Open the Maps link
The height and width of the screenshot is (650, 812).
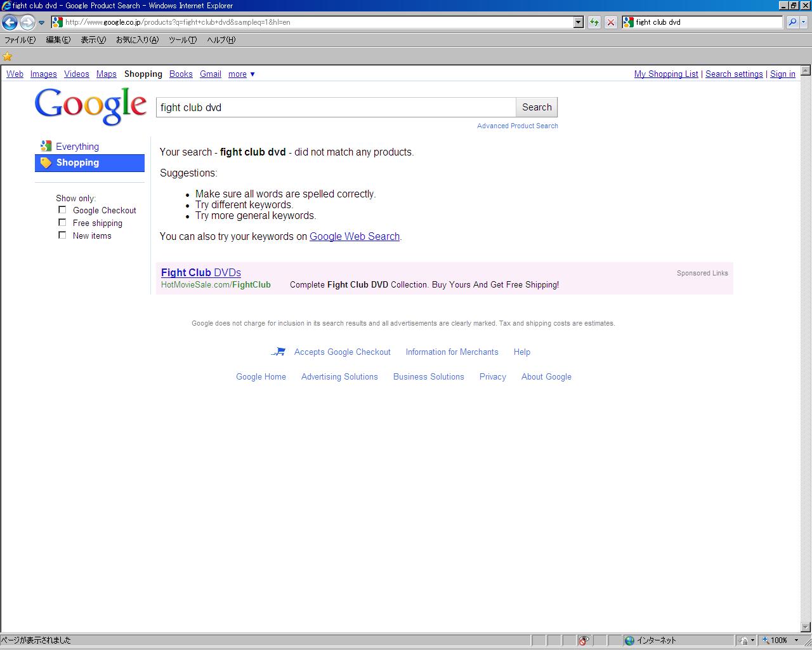pyautogui.click(x=107, y=74)
